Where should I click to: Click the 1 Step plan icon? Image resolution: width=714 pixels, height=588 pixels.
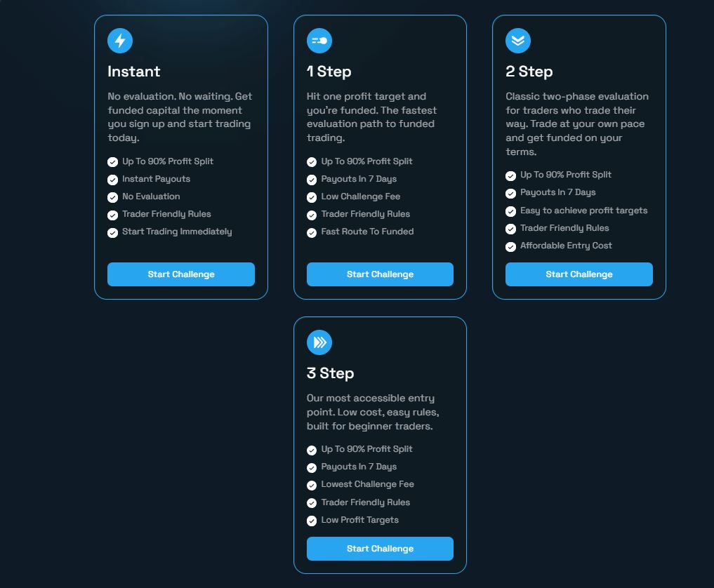319,41
